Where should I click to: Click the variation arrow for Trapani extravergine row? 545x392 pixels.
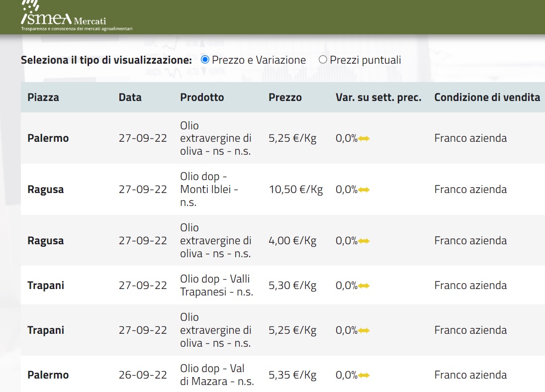click(364, 330)
